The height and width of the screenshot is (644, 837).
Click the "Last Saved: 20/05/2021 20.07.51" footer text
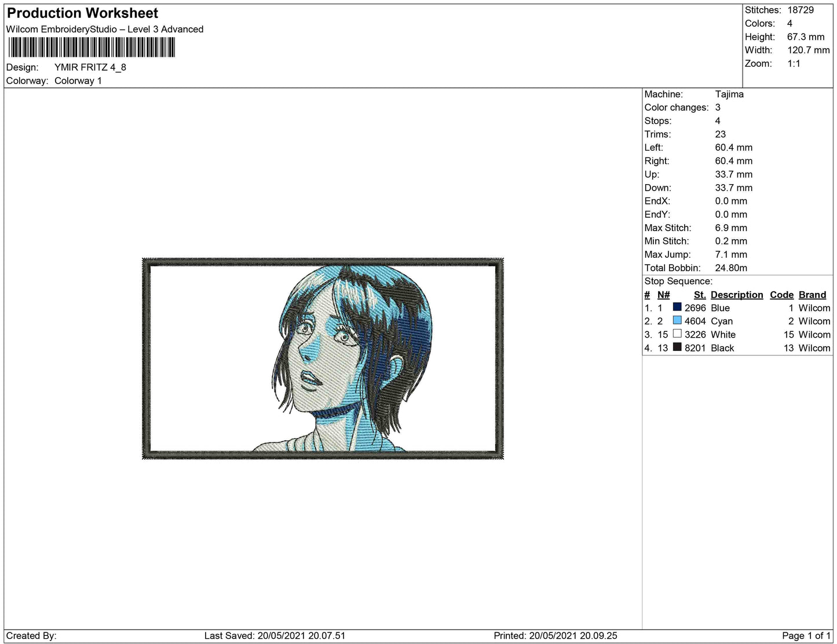click(x=275, y=635)
